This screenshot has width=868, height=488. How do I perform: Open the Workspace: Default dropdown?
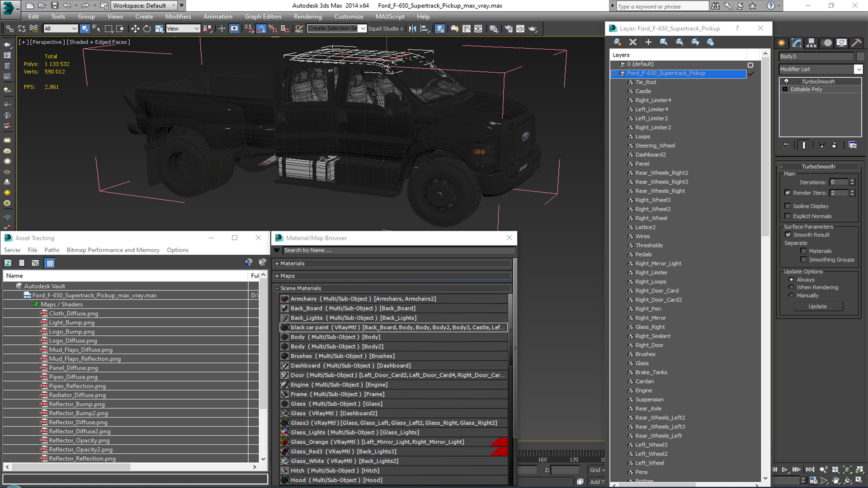coord(144,5)
